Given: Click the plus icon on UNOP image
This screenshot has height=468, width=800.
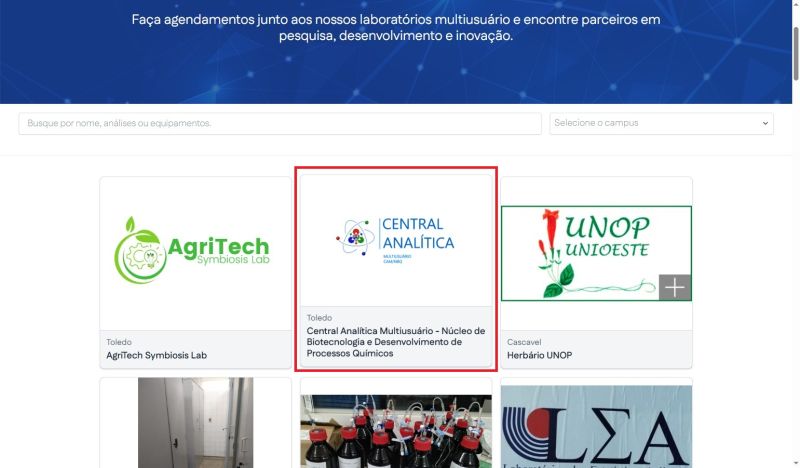Looking at the screenshot, I should coord(675,287).
